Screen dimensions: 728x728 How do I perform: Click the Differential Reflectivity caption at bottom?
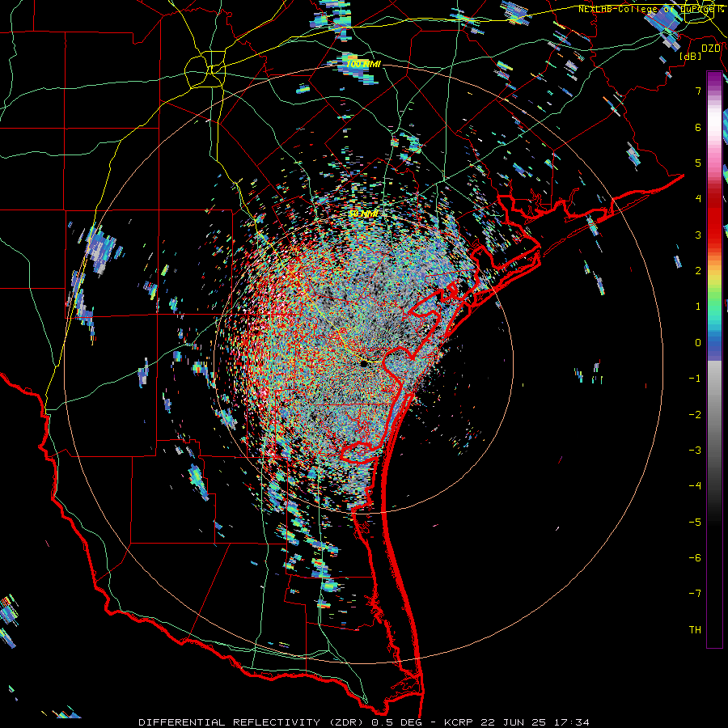click(364, 722)
